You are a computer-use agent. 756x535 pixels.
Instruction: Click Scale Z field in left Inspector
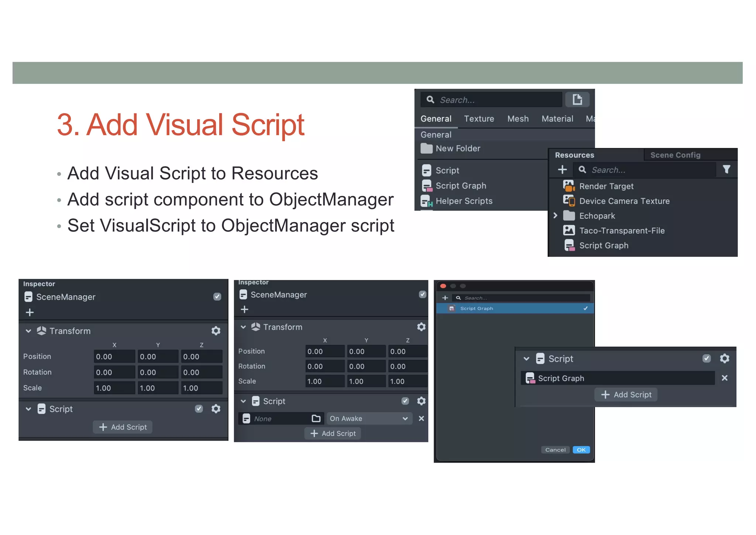pyautogui.click(x=202, y=388)
